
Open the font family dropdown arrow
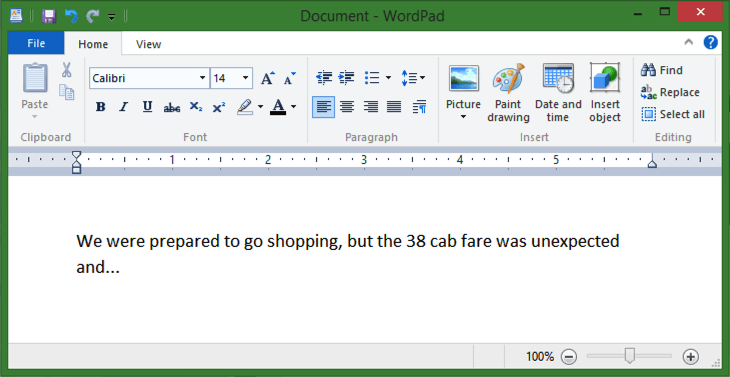pyautogui.click(x=203, y=78)
